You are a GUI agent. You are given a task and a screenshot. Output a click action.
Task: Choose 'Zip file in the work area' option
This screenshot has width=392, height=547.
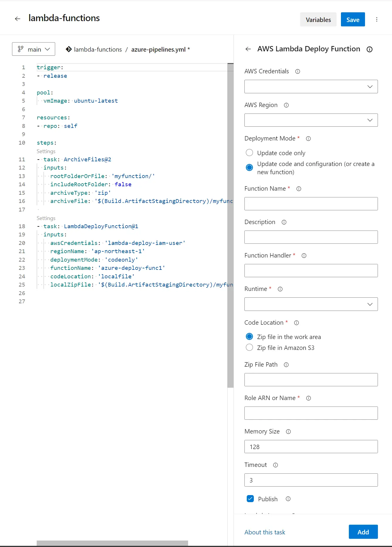(249, 336)
